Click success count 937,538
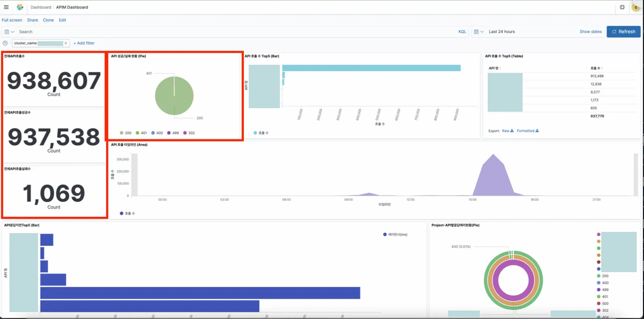This screenshot has width=644, height=319. click(54, 137)
